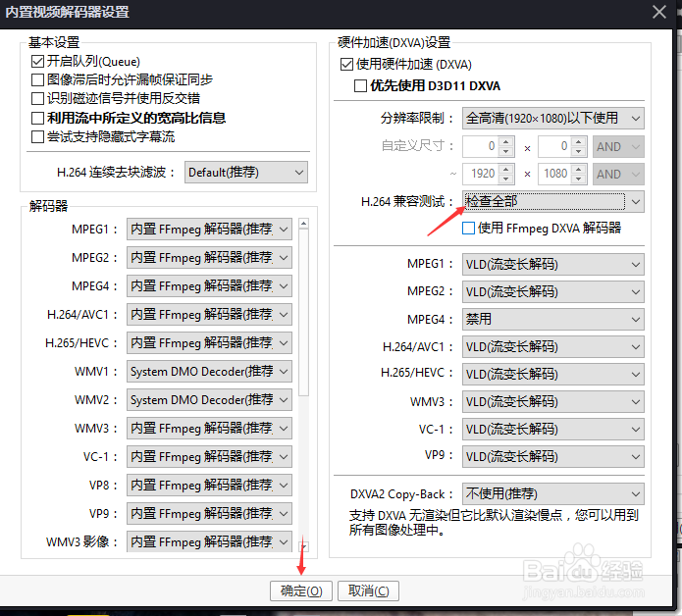This screenshot has height=616, width=682.
Task: Click decoder list scroll-up arrow
Action: tap(304, 224)
